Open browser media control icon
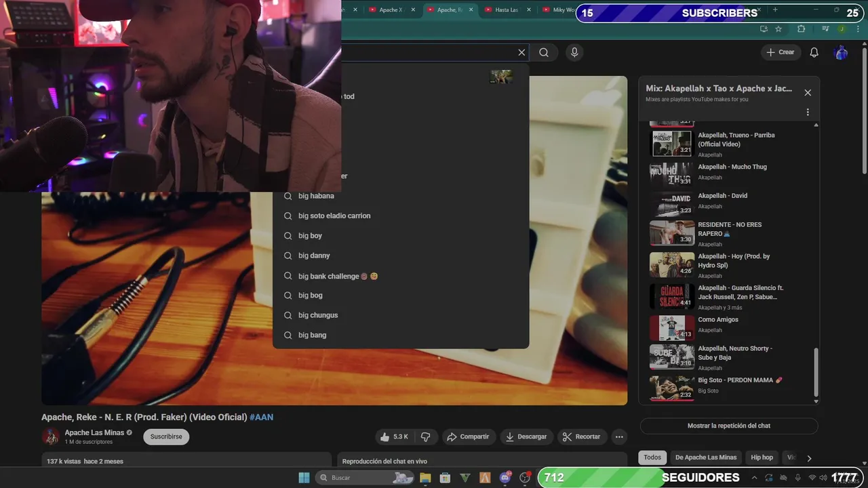The image size is (868, 488). [x=825, y=29]
